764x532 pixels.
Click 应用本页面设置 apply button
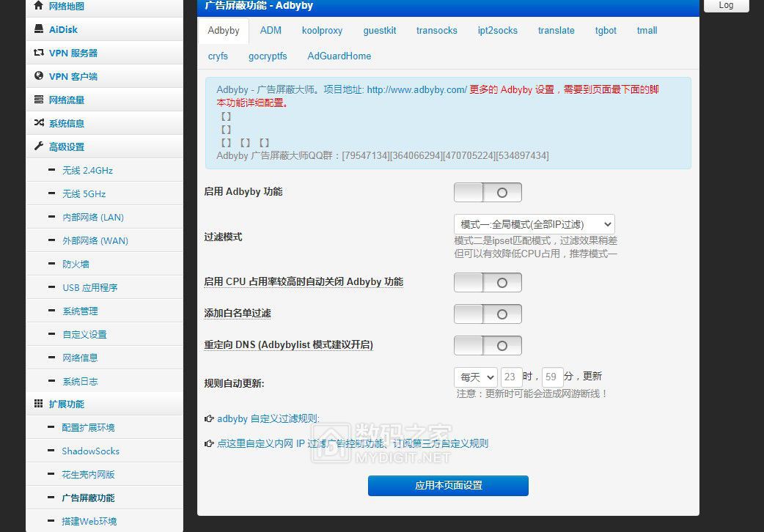point(448,486)
